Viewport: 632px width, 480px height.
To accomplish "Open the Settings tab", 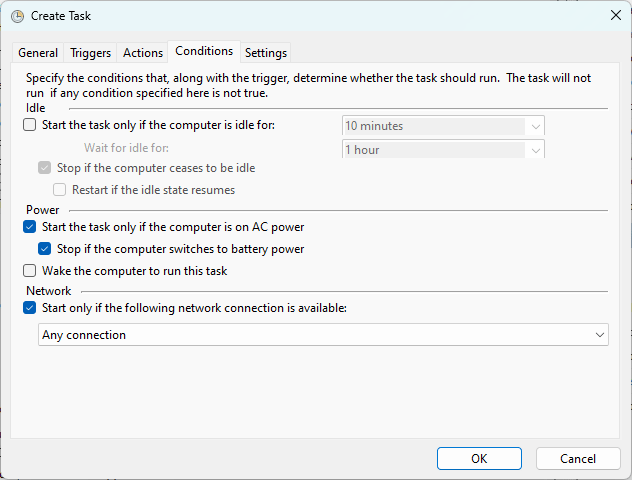I will tap(266, 53).
